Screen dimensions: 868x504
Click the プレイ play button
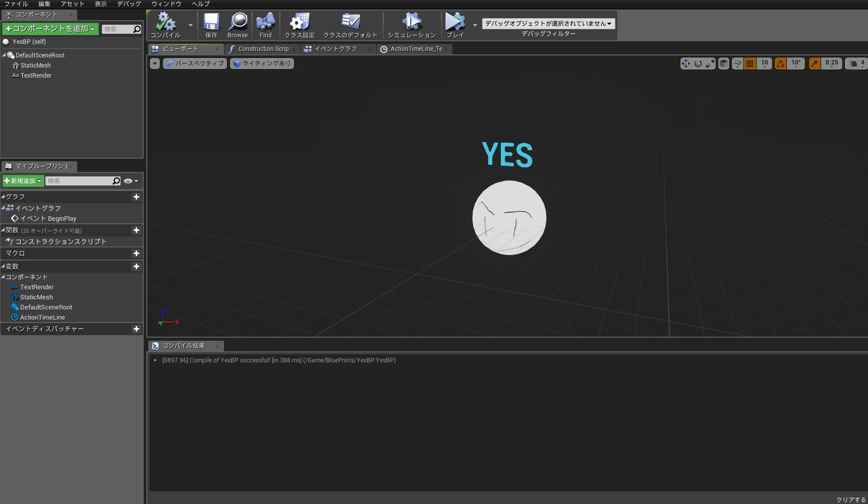pos(455,25)
